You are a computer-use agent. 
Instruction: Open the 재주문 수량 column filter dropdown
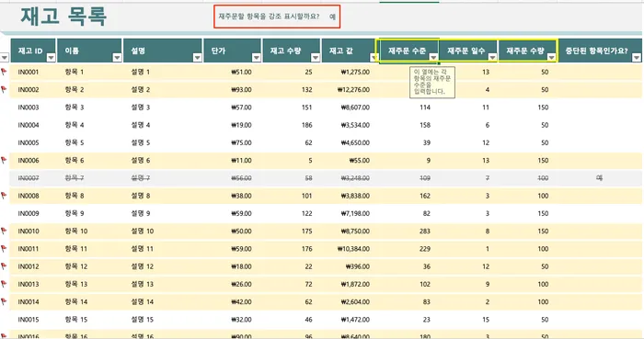[x=551, y=57]
